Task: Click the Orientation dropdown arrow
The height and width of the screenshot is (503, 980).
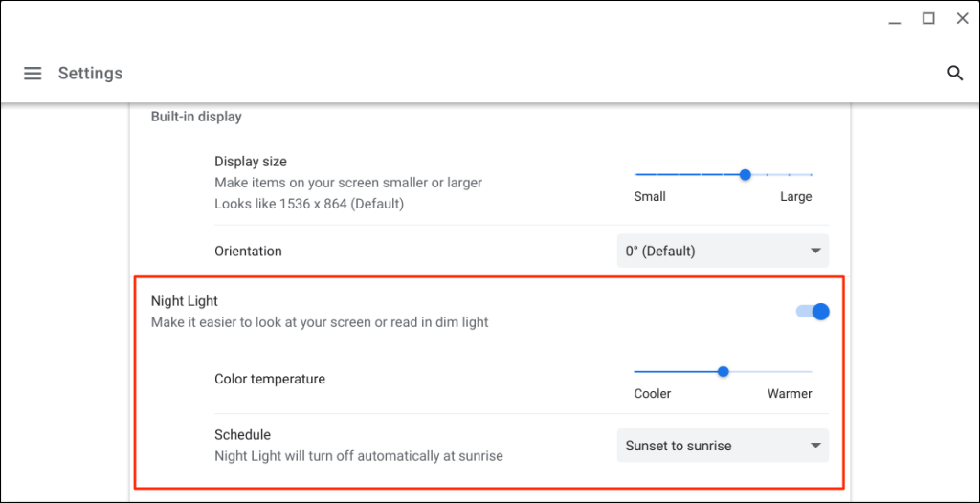Action: pyautogui.click(x=815, y=251)
